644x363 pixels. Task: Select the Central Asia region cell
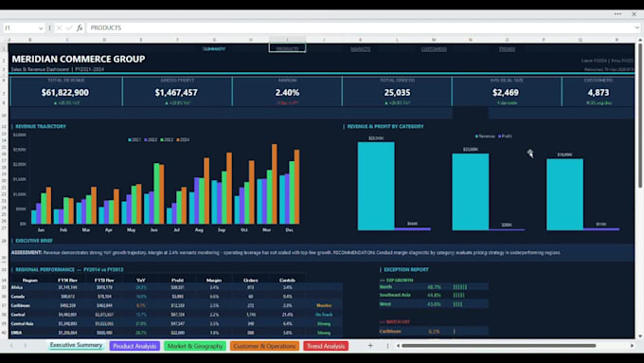pyautogui.click(x=22, y=323)
